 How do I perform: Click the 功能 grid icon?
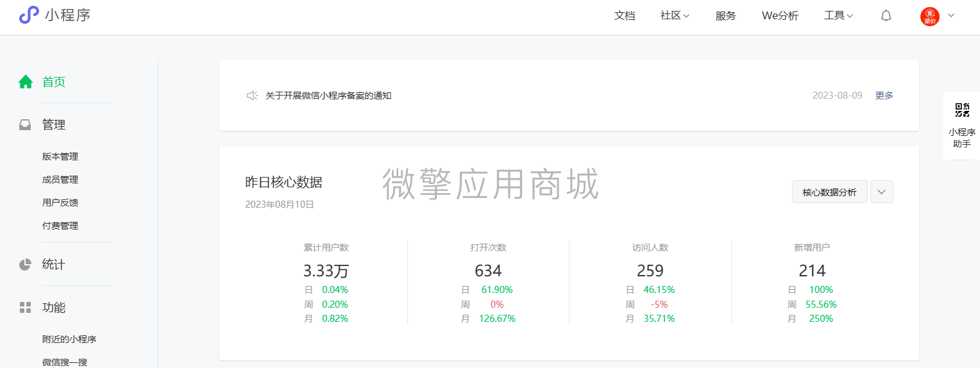pyautogui.click(x=25, y=308)
